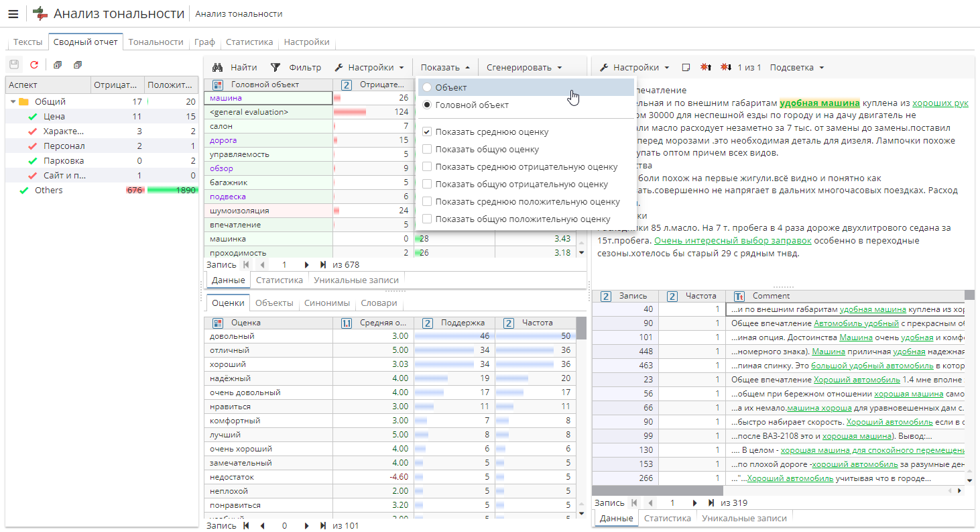Uncheck Показать среднюю оценку
Viewport: 980px width, 532px height.
tap(427, 131)
